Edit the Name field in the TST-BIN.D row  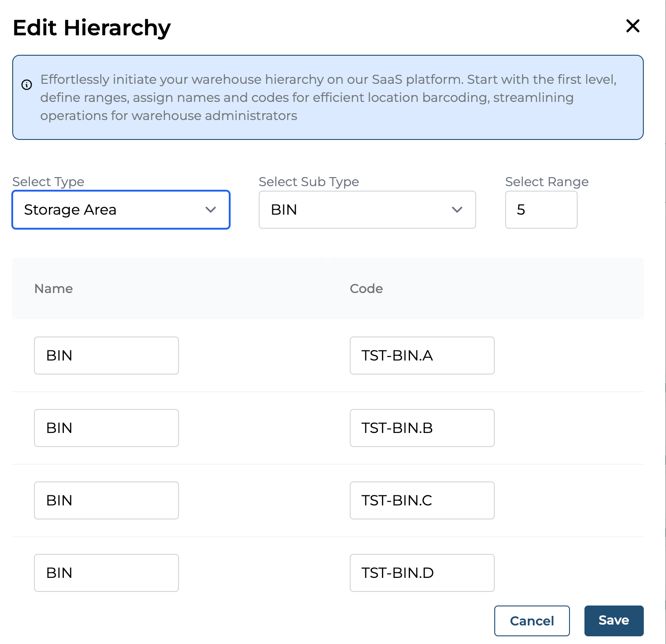point(106,573)
